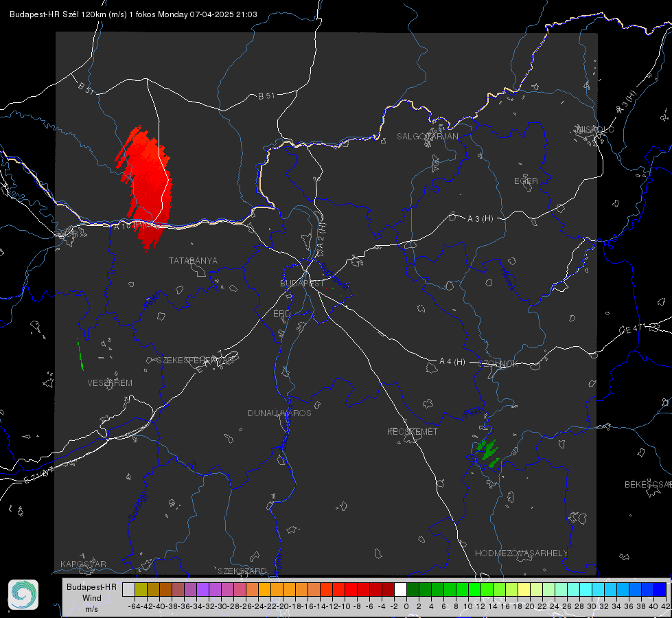The height and width of the screenshot is (618, 672).
Task: Click the SZEKSZÁRD city label
Action: (x=242, y=571)
